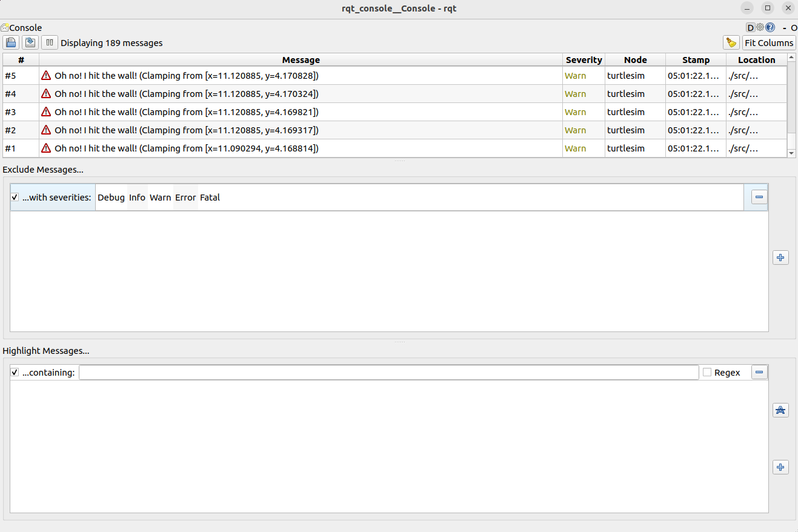Click the 'Exclude Messages...' label

pyautogui.click(x=43, y=170)
